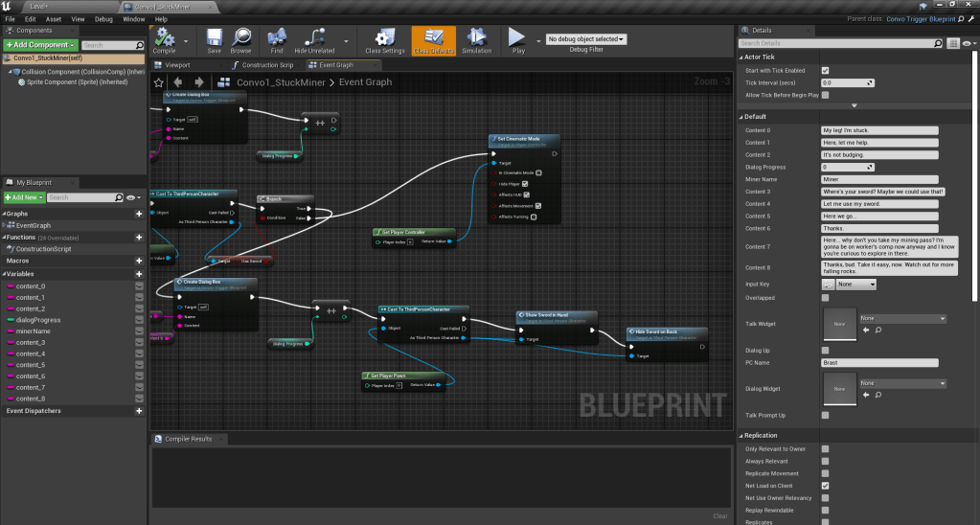Save the blueprint with Save icon
Viewport: 980px width, 525px height.
214,38
